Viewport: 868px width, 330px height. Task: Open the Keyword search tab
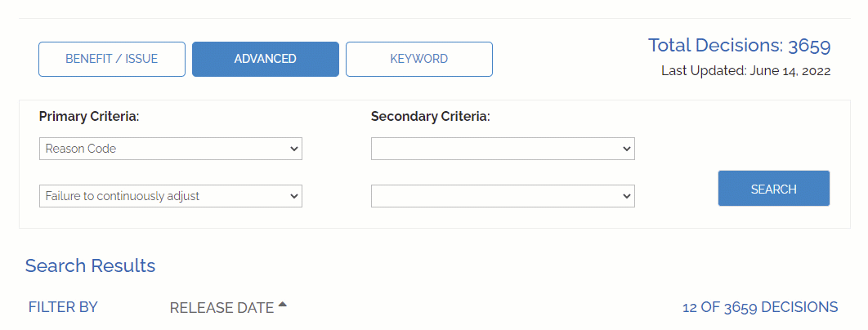[418, 59]
